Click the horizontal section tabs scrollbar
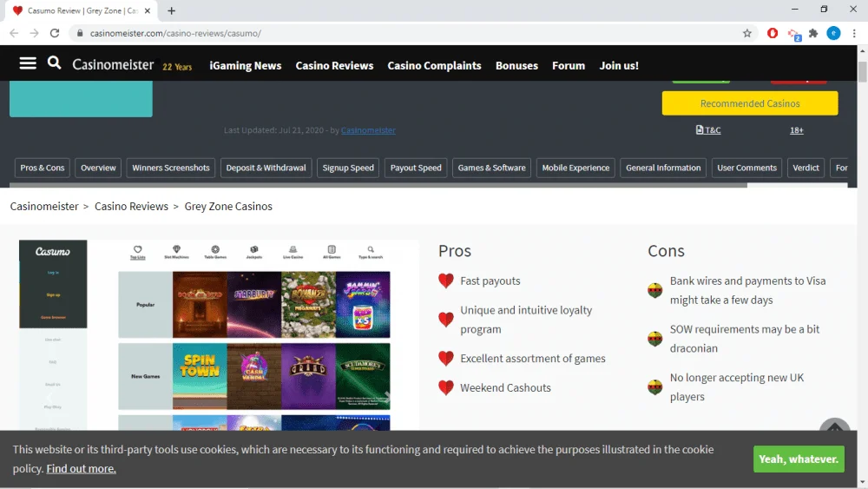 (x=378, y=186)
